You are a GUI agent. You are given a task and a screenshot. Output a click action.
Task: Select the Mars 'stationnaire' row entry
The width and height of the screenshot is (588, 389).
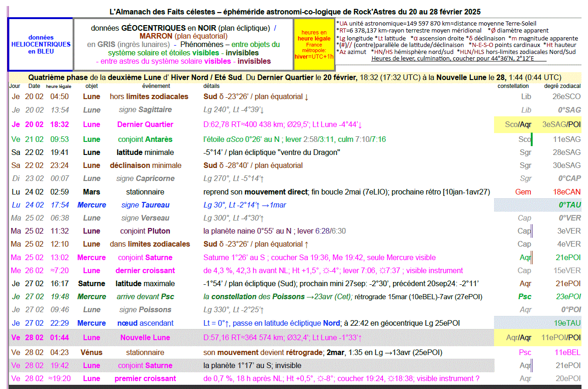click(145, 192)
